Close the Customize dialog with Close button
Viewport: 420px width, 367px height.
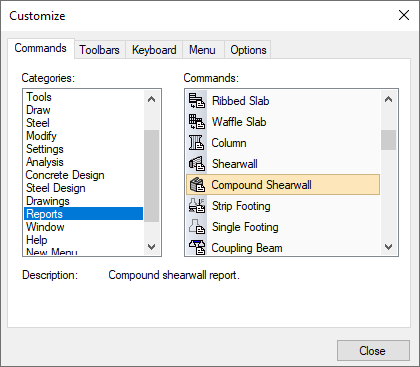click(x=373, y=351)
